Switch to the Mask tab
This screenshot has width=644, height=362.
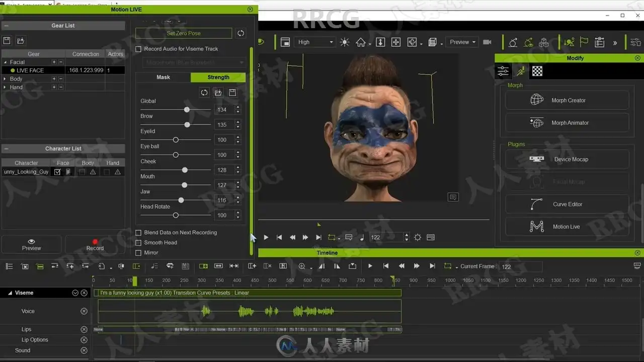pyautogui.click(x=163, y=77)
